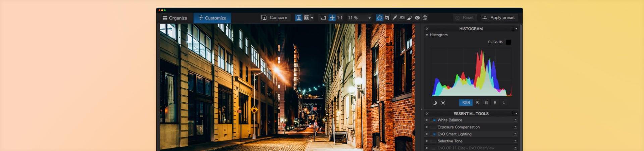Select the Crop tool
Image resolution: width=644 pixels, height=151 pixels.
(x=387, y=18)
